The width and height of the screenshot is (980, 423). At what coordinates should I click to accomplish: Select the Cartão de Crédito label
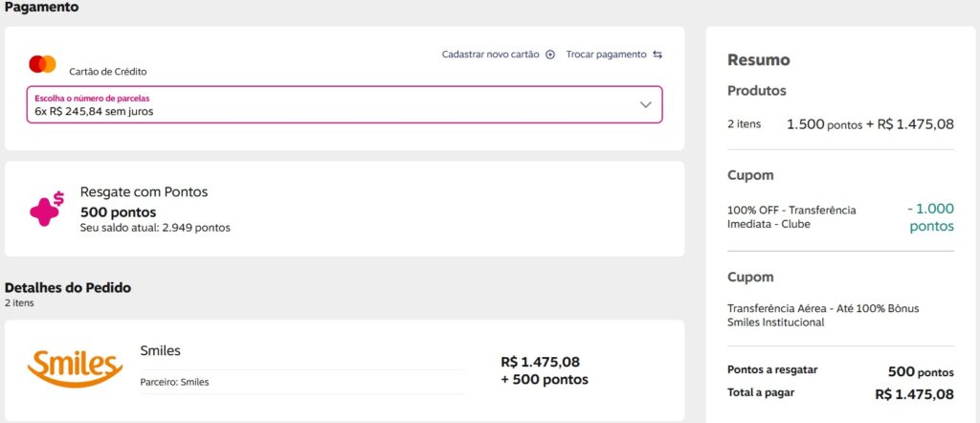pos(108,71)
